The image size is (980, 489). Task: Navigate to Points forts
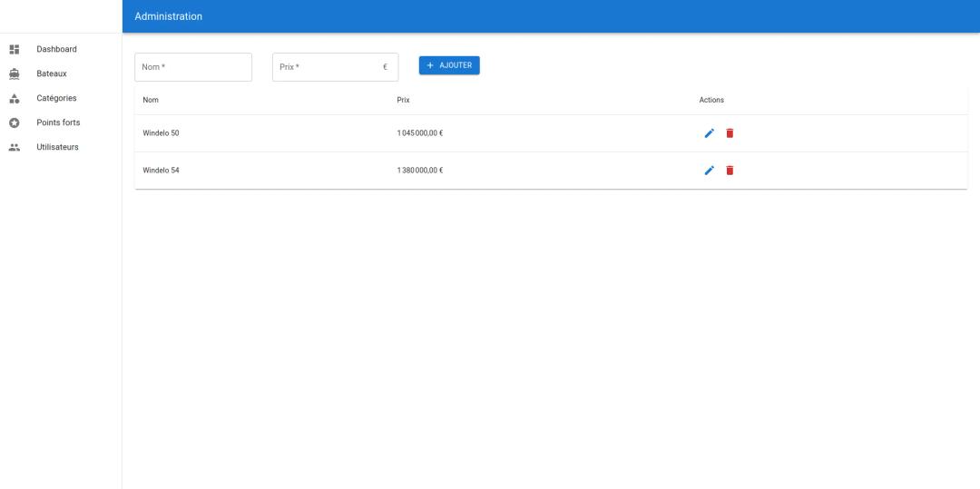pos(61,123)
